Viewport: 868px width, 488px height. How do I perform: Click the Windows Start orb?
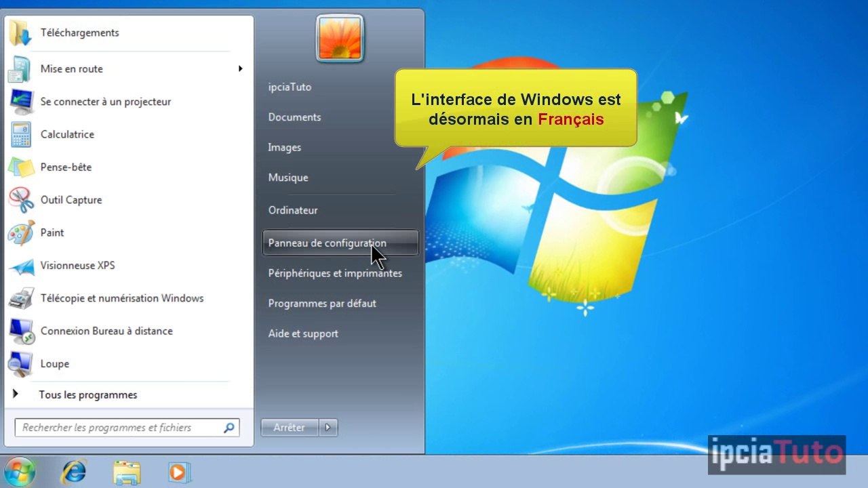tap(19, 472)
